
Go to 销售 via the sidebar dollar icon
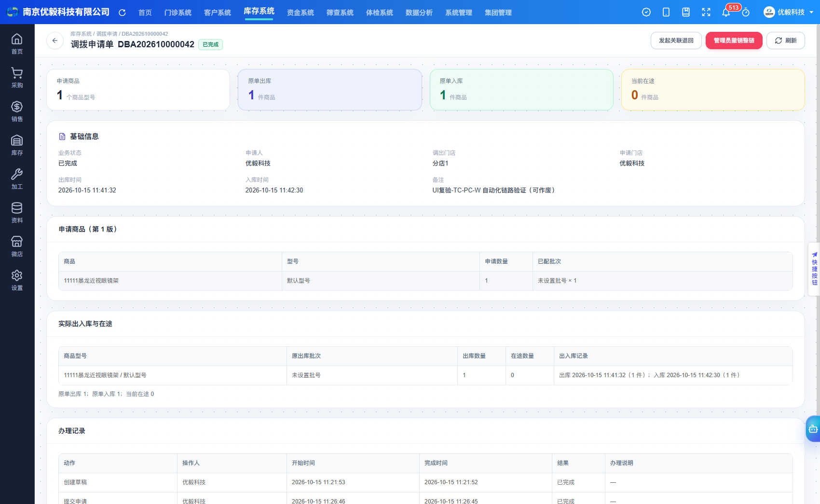(17, 111)
